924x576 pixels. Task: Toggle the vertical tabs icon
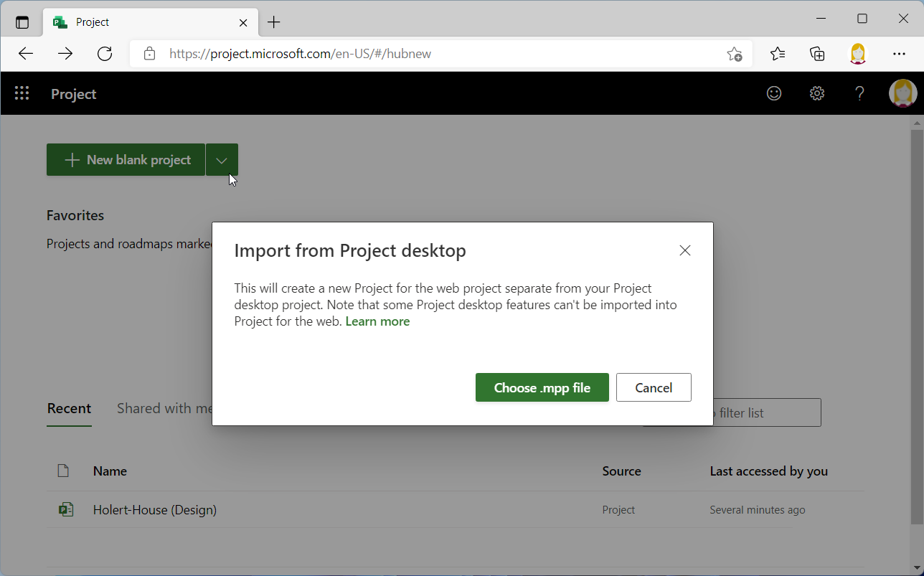tap(22, 22)
